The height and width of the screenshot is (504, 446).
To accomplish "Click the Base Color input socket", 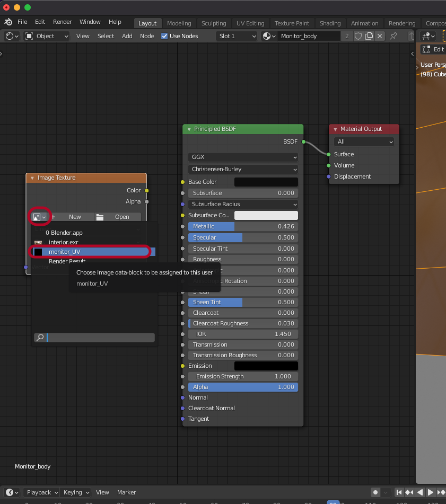I will [182, 182].
